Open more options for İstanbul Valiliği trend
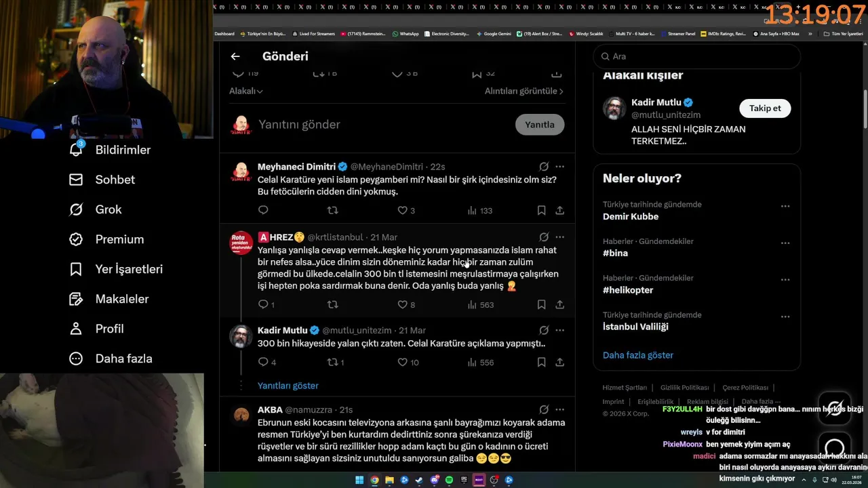 point(785,317)
